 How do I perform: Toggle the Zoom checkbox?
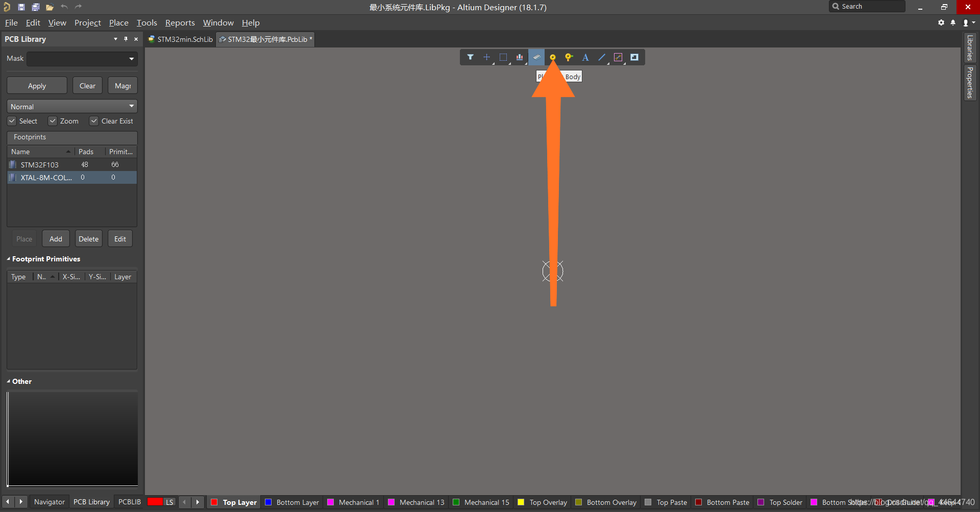click(x=53, y=121)
